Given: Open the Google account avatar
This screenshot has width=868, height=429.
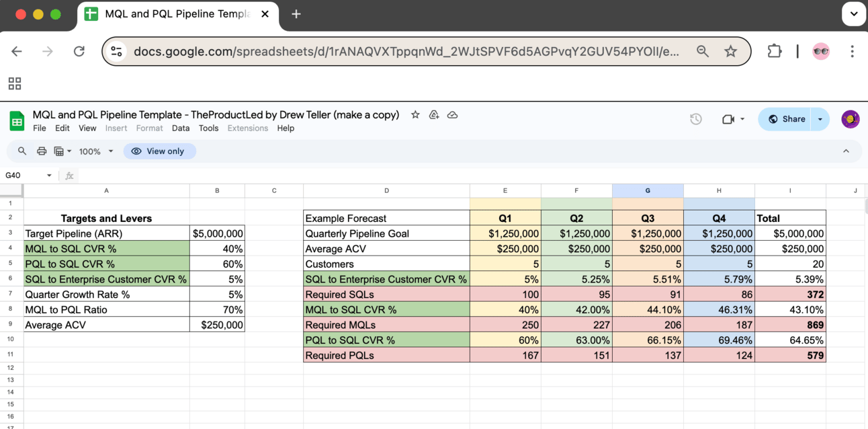Looking at the screenshot, I should click(851, 119).
